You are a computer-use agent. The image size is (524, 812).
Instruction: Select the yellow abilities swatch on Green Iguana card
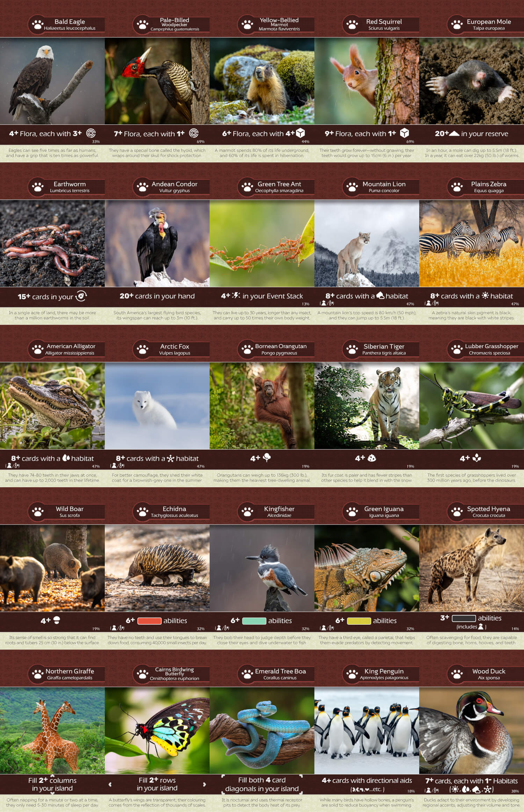359,621
